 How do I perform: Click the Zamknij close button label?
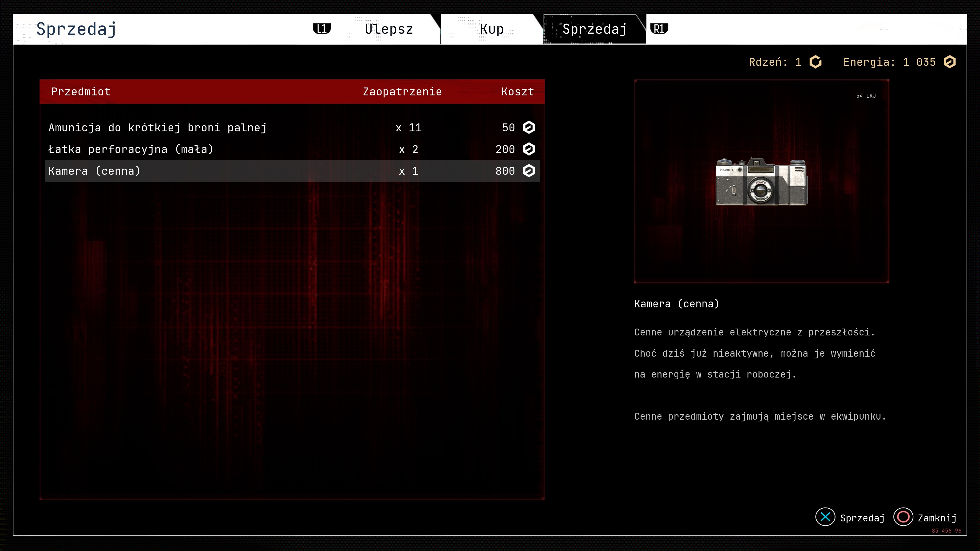coord(937,518)
